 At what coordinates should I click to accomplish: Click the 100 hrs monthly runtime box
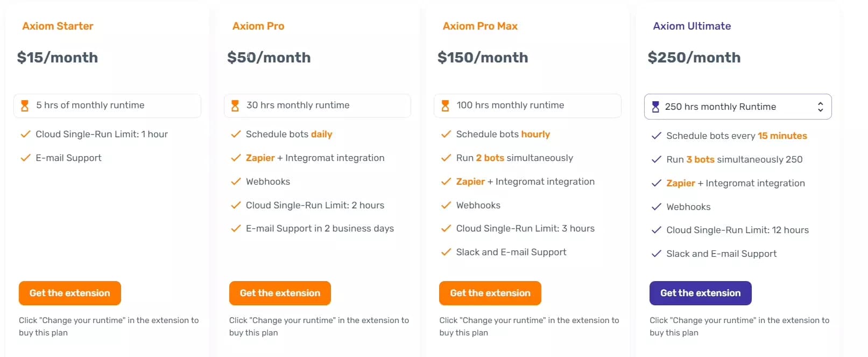pos(527,106)
